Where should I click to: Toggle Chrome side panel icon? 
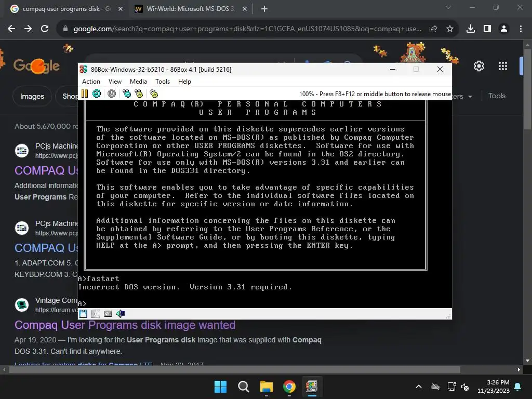coord(487,29)
